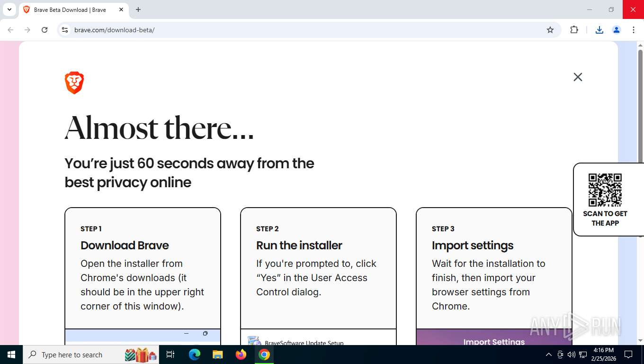This screenshot has height=364, width=644.
Task: Click the Download Brave step heading
Action: point(125,245)
